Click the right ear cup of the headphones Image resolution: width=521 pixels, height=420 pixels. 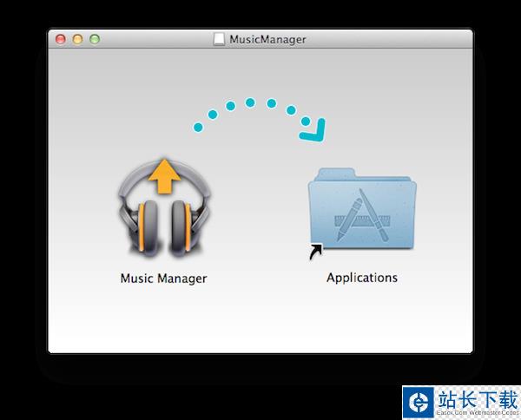pos(182,226)
